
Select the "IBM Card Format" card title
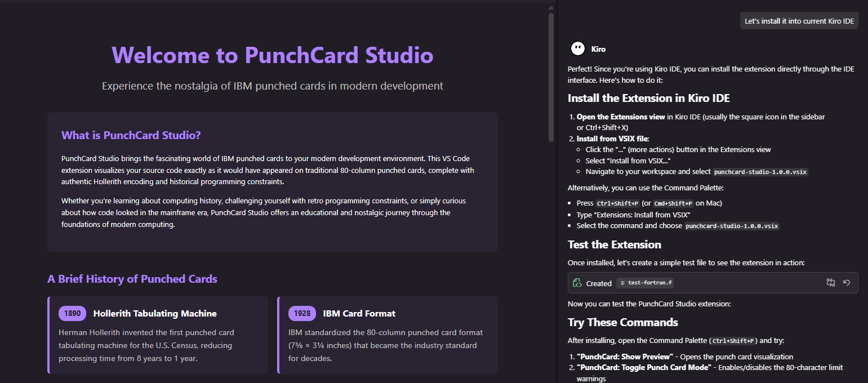[359, 313]
